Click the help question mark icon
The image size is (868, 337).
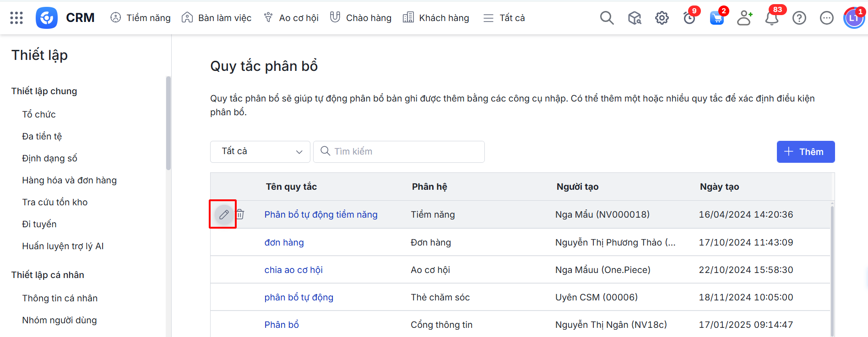point(799,18)
